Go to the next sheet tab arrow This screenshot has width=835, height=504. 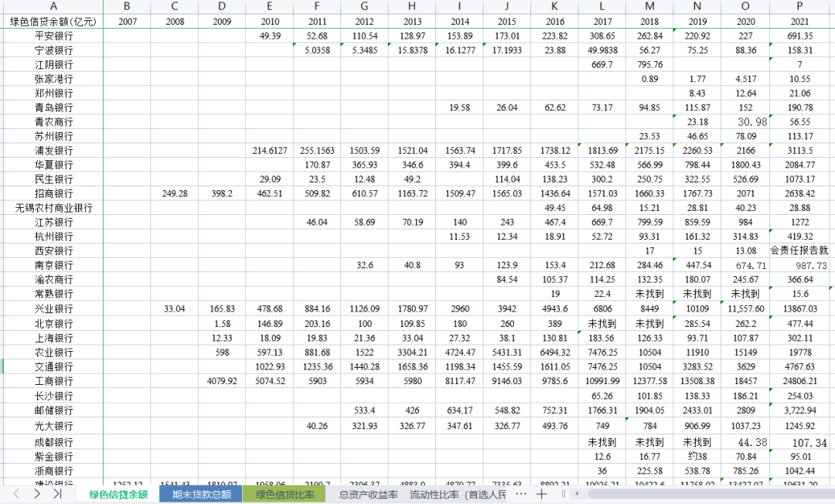37,494
